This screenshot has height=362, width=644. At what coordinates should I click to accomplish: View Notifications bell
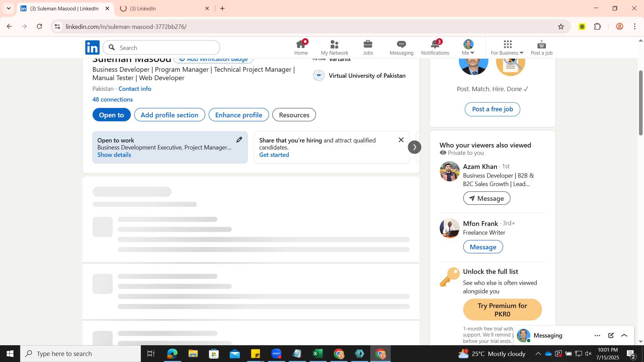click(x=435, y=47)
